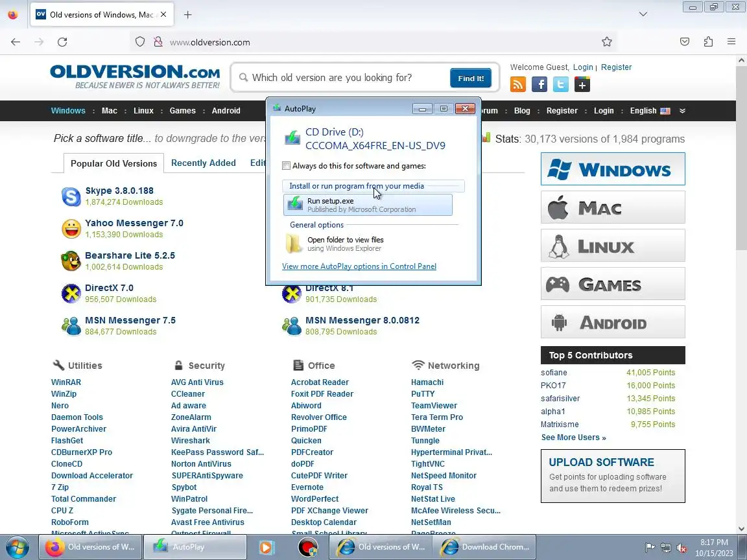Viewport: 747px width, 560px height.
Task: Select the Popular Old Versions tab
Action: [114, 163]
